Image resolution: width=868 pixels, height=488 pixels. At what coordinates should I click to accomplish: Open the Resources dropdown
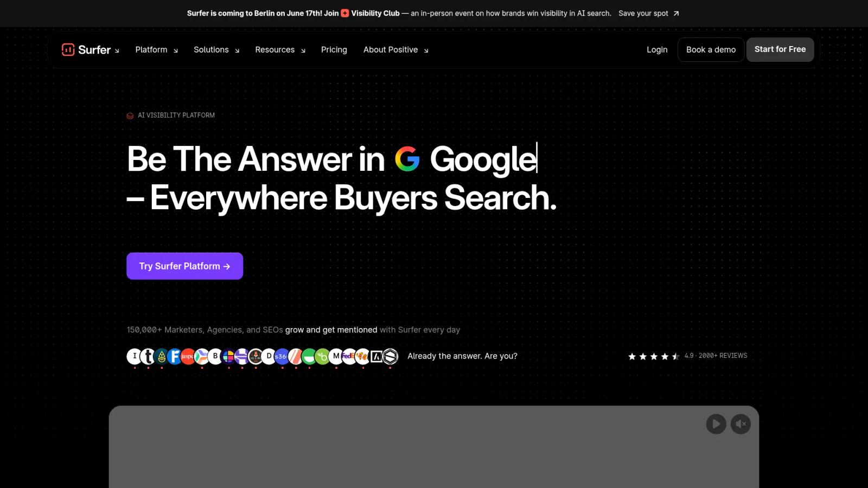click(x=280, y=49)
